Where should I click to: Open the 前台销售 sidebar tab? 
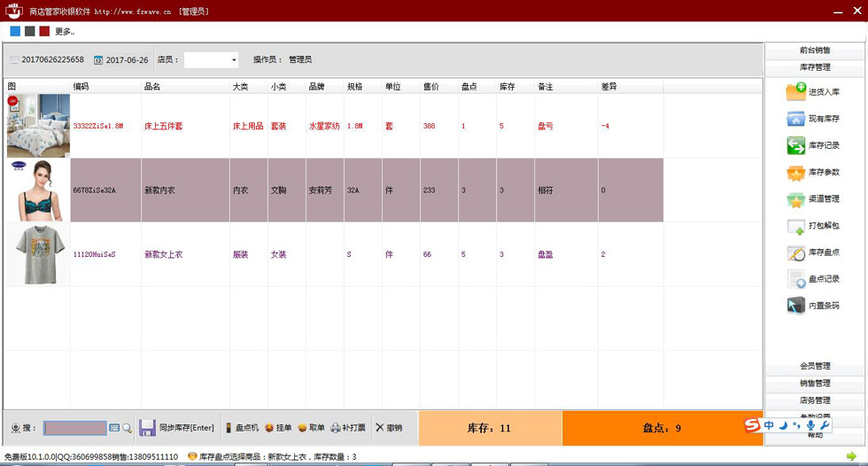[x=814, y=50]
